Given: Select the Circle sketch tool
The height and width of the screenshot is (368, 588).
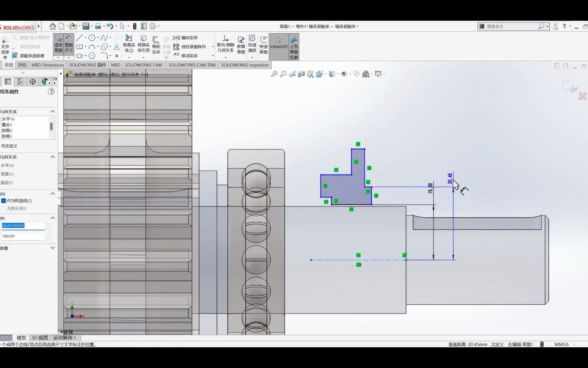Looking at the screenshot, I should [92, 37].
